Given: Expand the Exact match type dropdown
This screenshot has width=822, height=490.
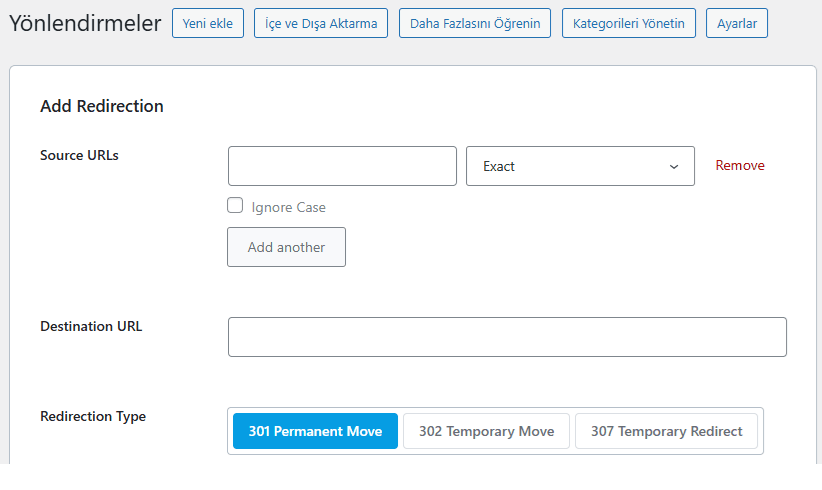Looking at the screenshot, I should pos(580,166).
